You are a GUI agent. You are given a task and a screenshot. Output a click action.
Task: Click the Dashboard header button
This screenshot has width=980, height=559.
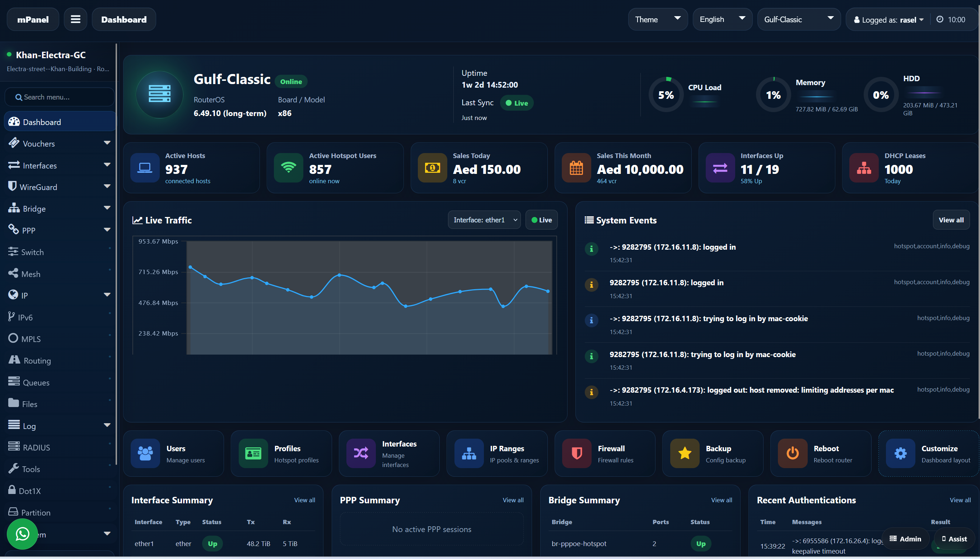[124, 19]
